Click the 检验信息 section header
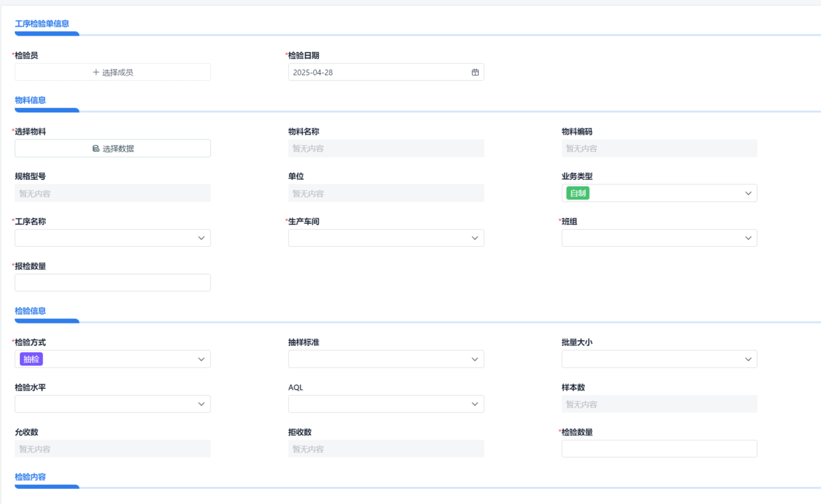The width and height of the screenshot is (821, 504). coord(31,310)
